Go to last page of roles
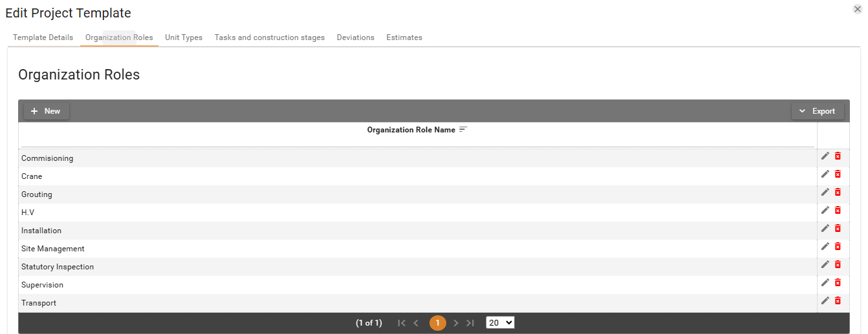 click(470, 323)
